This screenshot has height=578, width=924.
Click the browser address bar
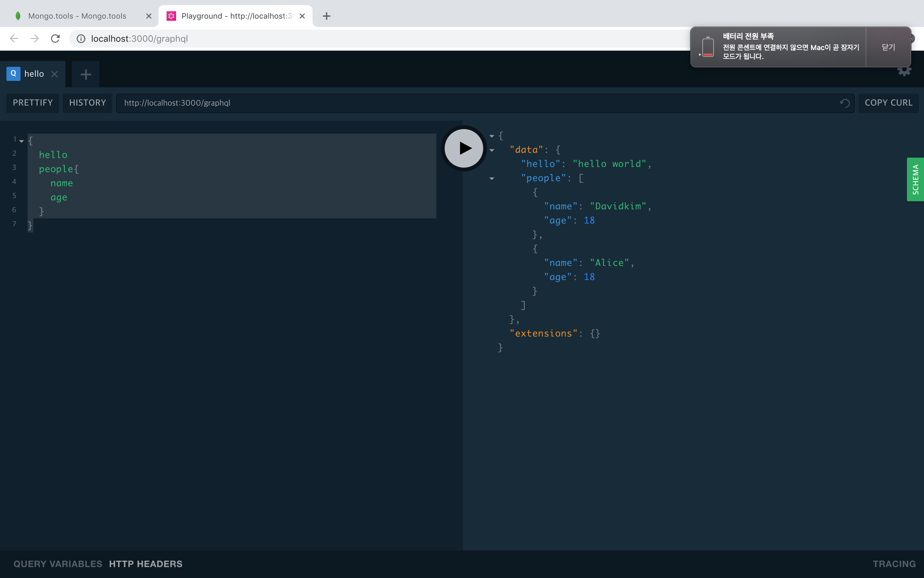pyautogui.click(x=382, y=39)
